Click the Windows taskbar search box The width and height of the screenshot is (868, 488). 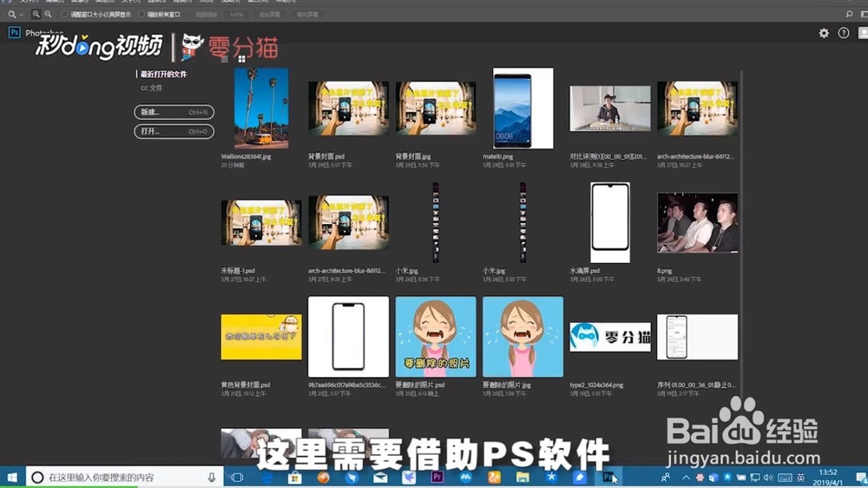[x=124, y=477]
